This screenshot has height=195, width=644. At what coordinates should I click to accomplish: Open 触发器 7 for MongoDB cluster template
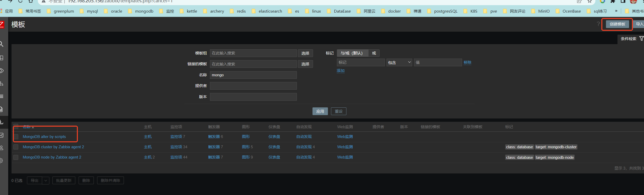(x=216, y=147)
